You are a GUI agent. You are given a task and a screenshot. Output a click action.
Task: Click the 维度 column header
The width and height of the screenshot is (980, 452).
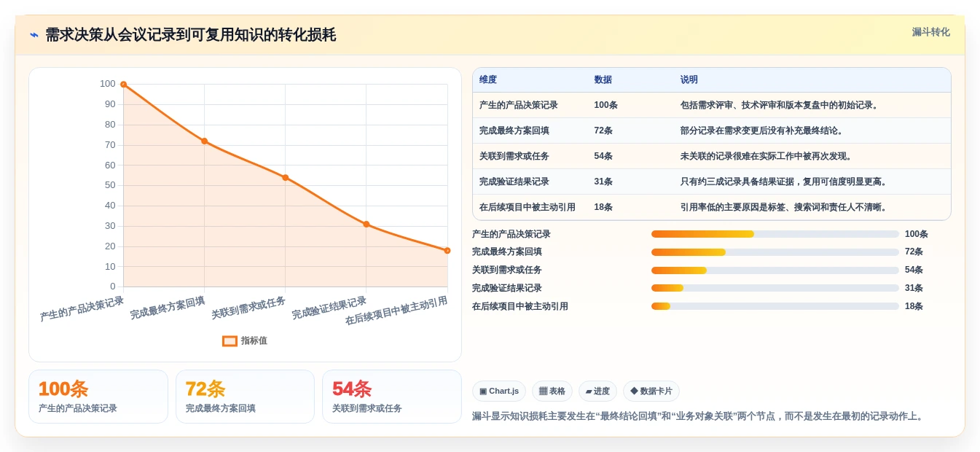(x=488, y=80)
